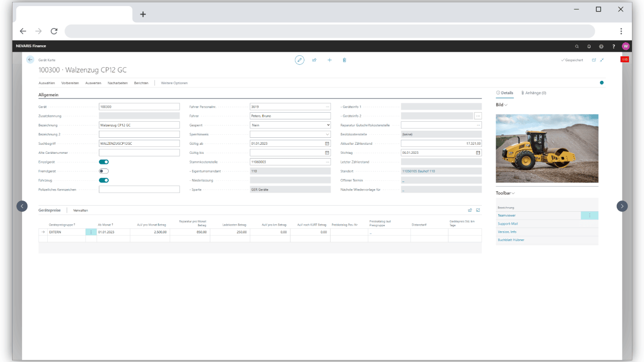Click the browser address bar
Screen dimensions: 644x362
coord(330,31)
